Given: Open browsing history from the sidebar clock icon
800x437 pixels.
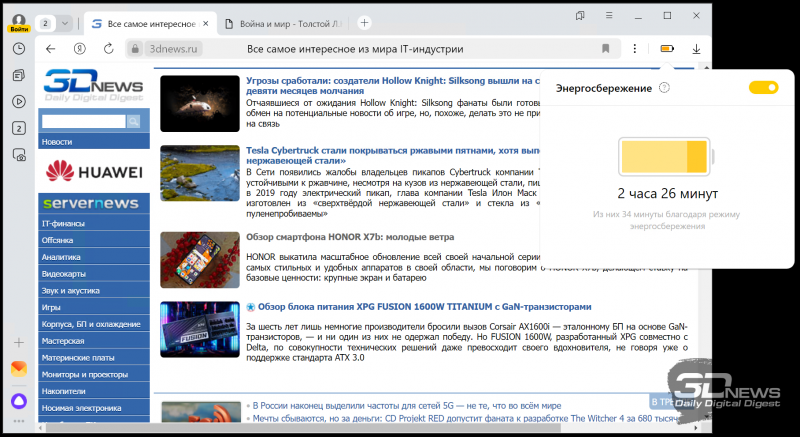Looking at the screenshot, I should point(19,48).
